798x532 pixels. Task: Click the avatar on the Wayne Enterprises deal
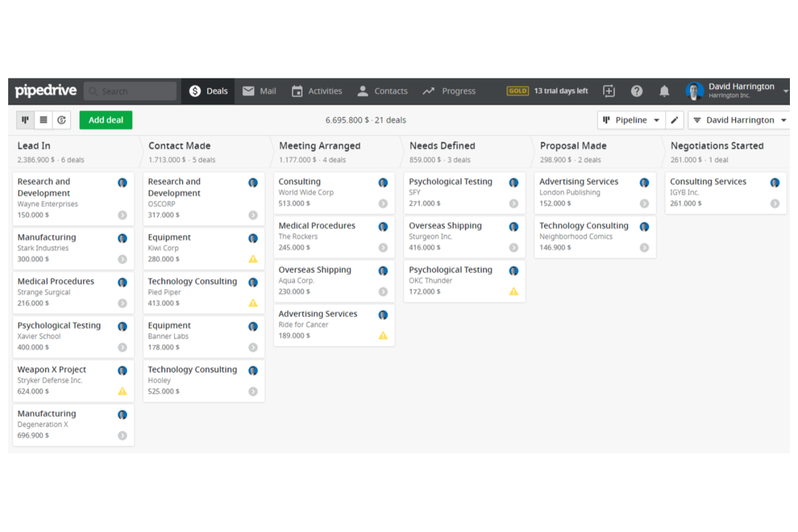tap(122, 183)
